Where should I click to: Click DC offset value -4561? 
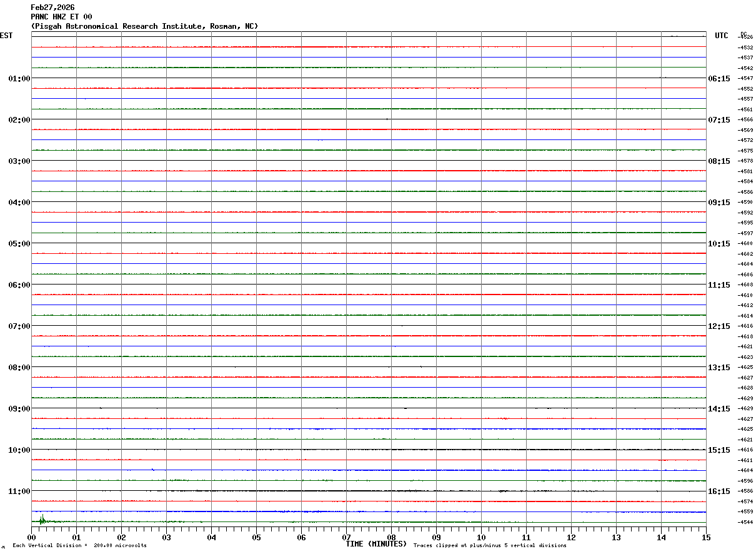coord(745,109)
